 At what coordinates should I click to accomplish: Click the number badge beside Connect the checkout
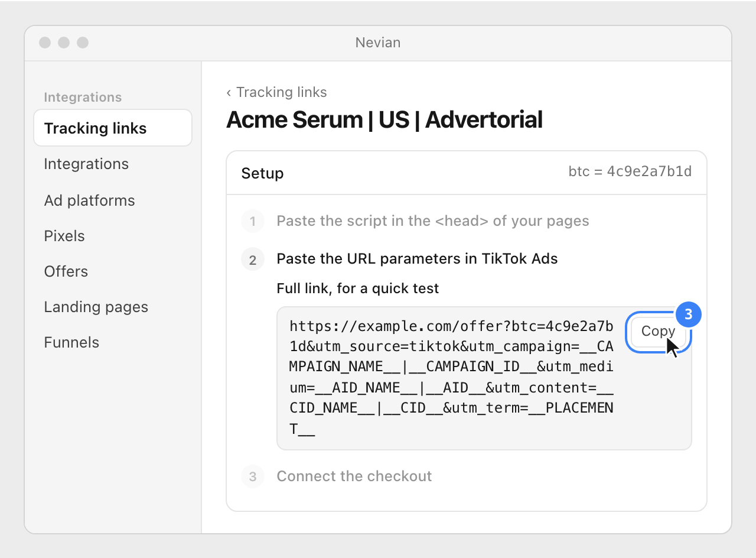(252, 476)
